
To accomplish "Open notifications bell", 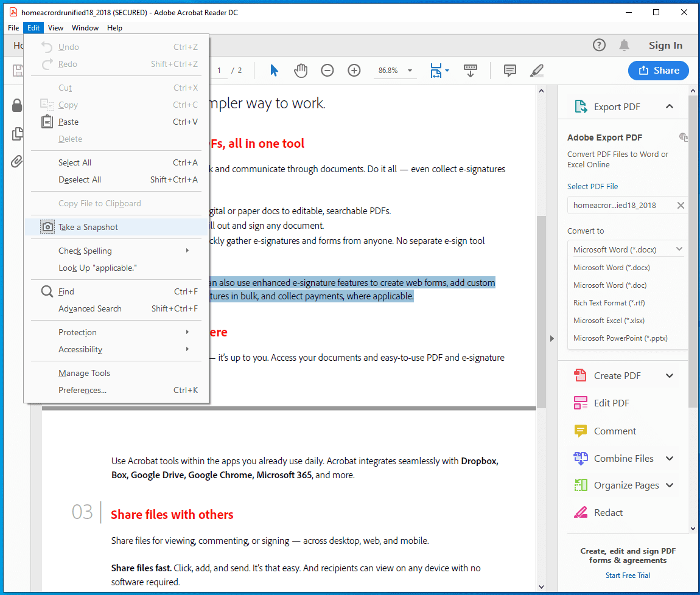I will coord(624,45).
